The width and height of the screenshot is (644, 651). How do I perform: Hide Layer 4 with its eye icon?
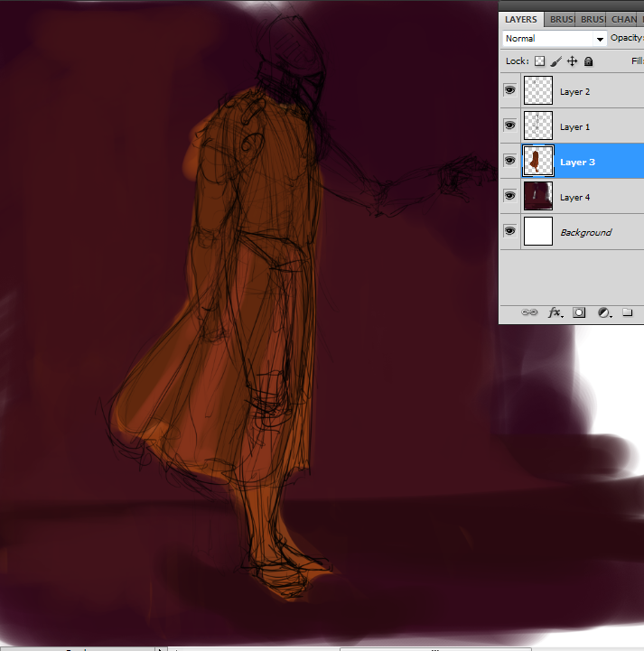point(510,196)
